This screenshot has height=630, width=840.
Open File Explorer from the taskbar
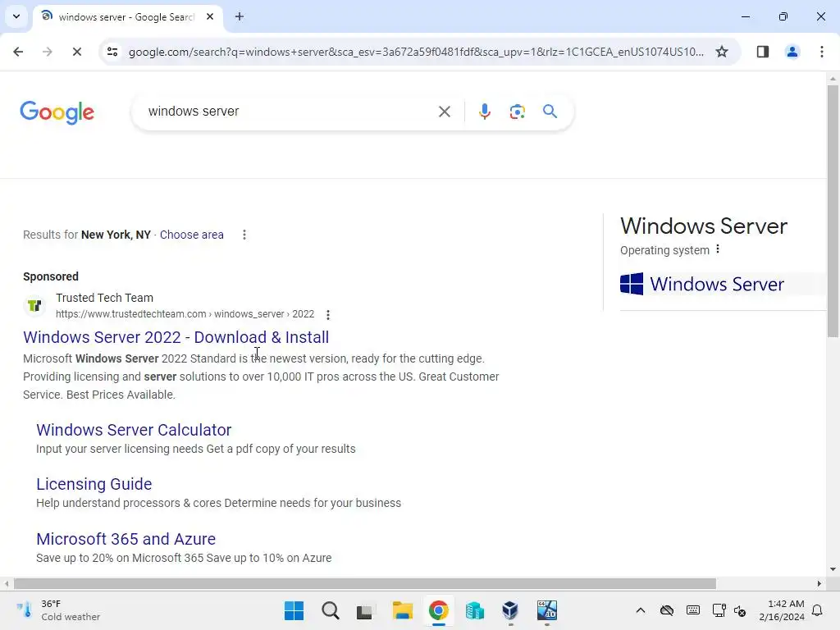click(402, 610)
